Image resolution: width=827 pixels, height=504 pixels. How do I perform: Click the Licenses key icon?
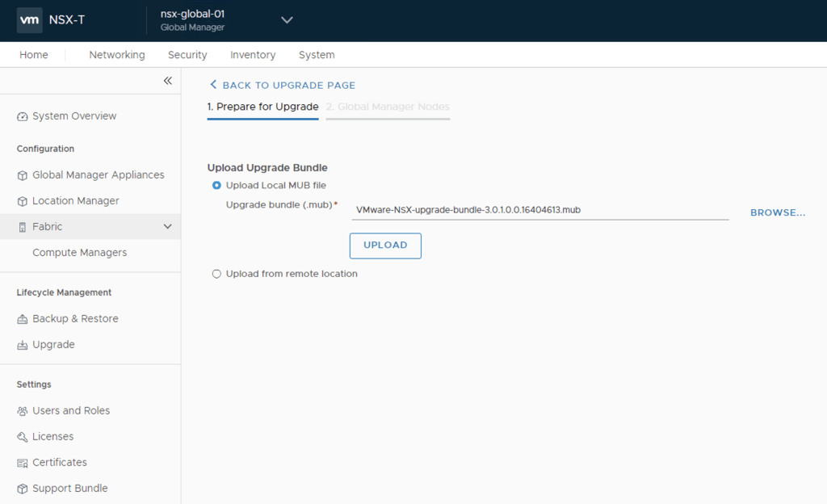[x=23, y=437]
